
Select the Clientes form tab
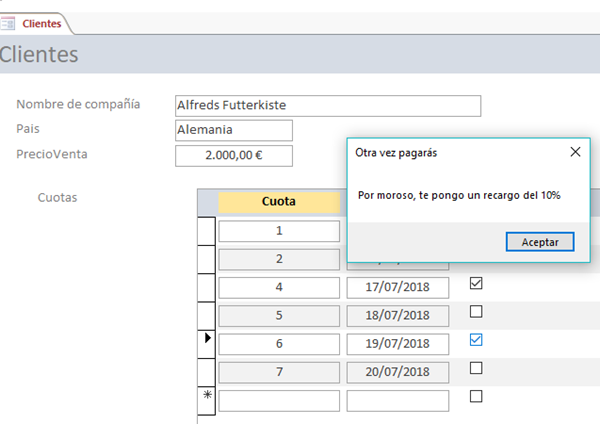coord(41,23)
